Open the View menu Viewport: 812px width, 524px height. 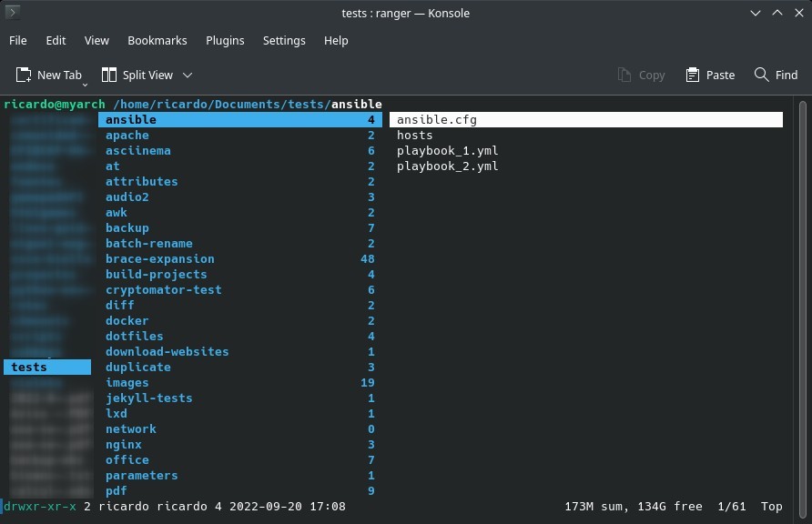click(96, 40)
